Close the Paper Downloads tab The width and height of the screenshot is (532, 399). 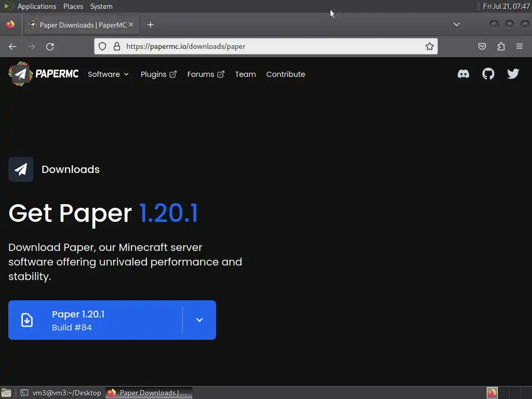coord(131,24)
